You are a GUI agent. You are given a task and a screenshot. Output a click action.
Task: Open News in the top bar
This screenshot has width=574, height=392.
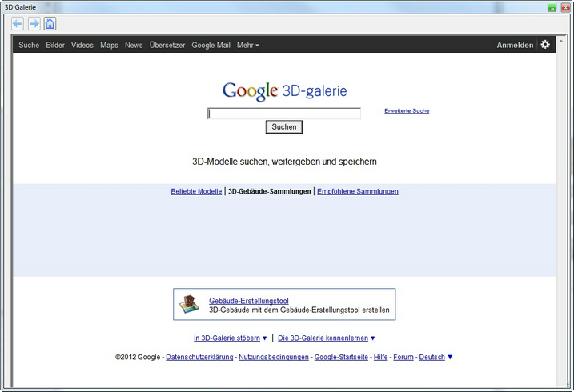(134, 45)
